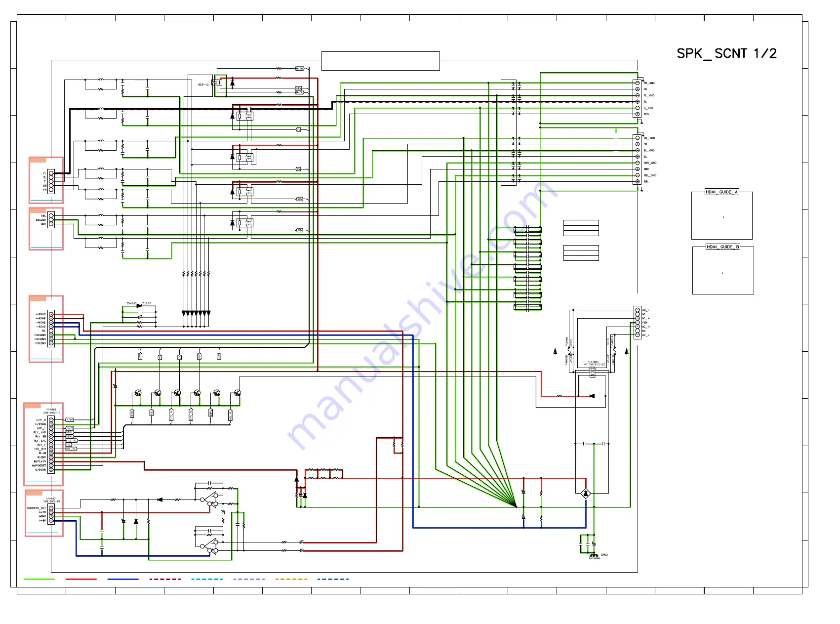Click the H/PGND pin label

pyautogui.click(x=40, y=424)
